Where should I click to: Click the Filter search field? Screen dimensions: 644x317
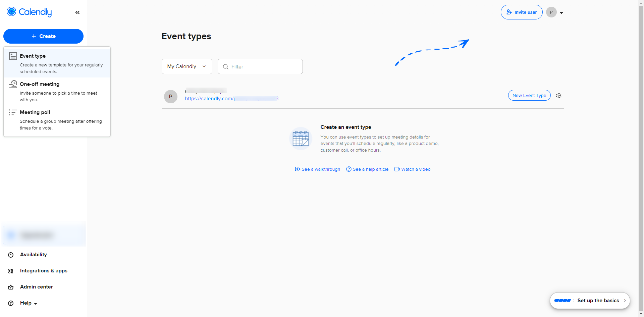tap(260, 66)
